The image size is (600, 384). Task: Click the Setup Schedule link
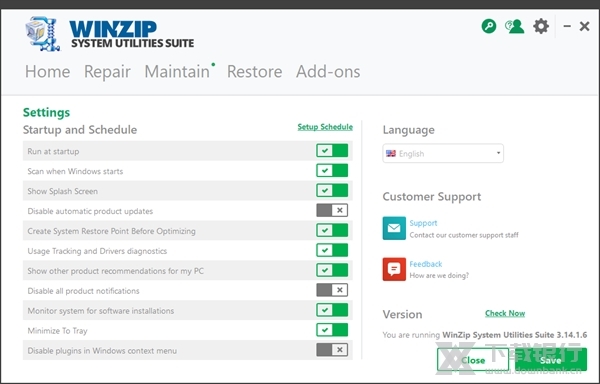(x=325, y=127)
